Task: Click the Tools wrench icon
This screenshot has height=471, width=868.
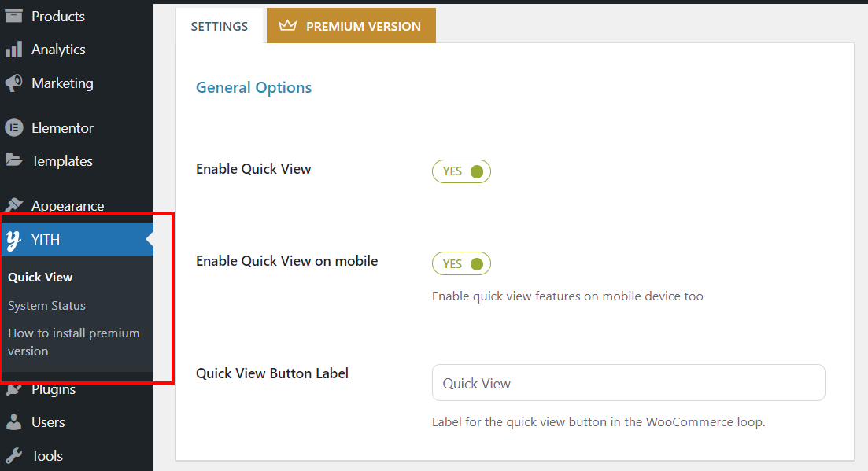Action: pyautogui.click(x=14, y=455)
